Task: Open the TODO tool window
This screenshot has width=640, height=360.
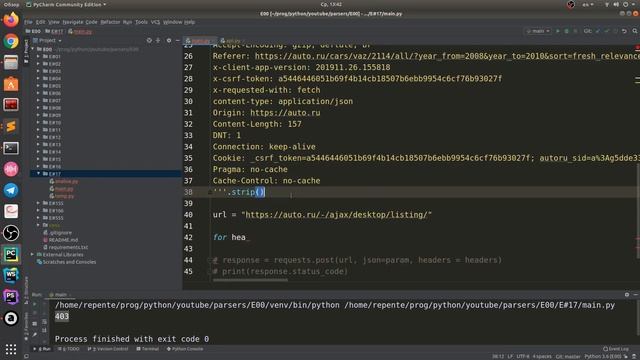Action: pos(69,349)
